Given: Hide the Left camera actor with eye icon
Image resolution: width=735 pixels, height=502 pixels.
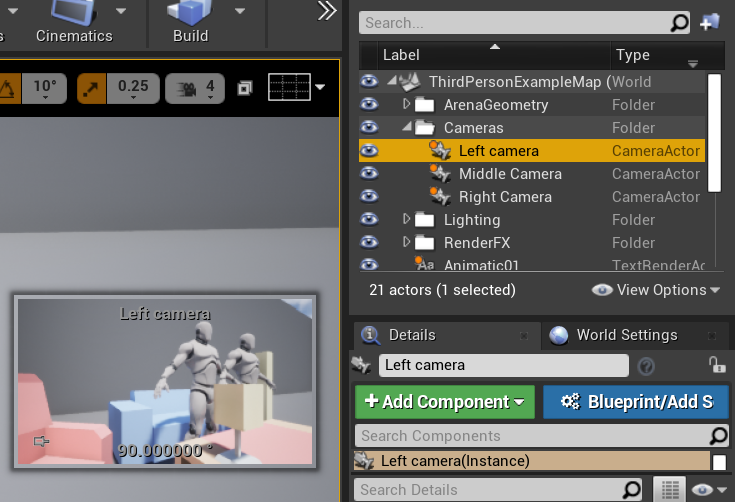Looking at the screenshot, I should pos(370,151).
